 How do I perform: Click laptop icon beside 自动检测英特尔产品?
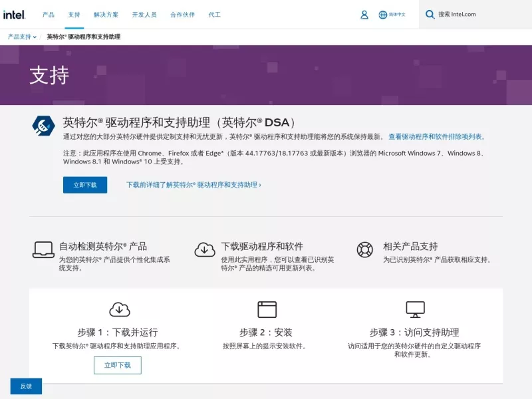coord(43,250)
